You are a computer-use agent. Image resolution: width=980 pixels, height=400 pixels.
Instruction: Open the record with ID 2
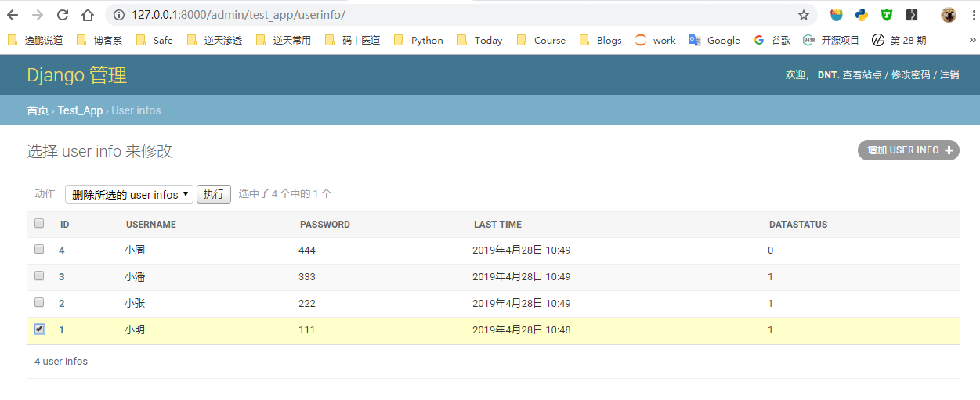(62, 304)
